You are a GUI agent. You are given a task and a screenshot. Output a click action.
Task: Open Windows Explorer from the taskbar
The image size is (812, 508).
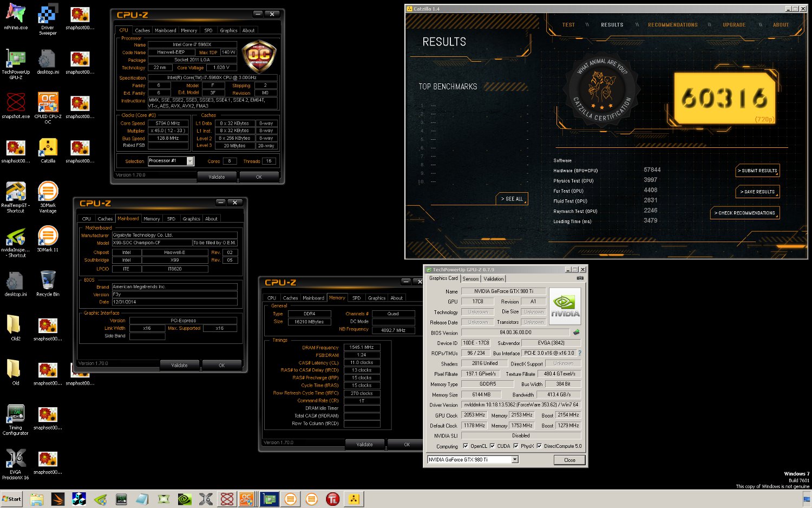pyautogui.click(x=37, y=499)
